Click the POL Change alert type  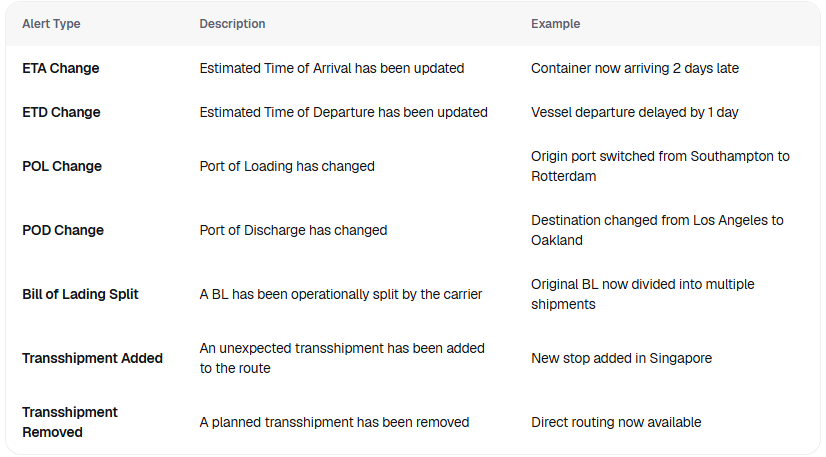62,166
